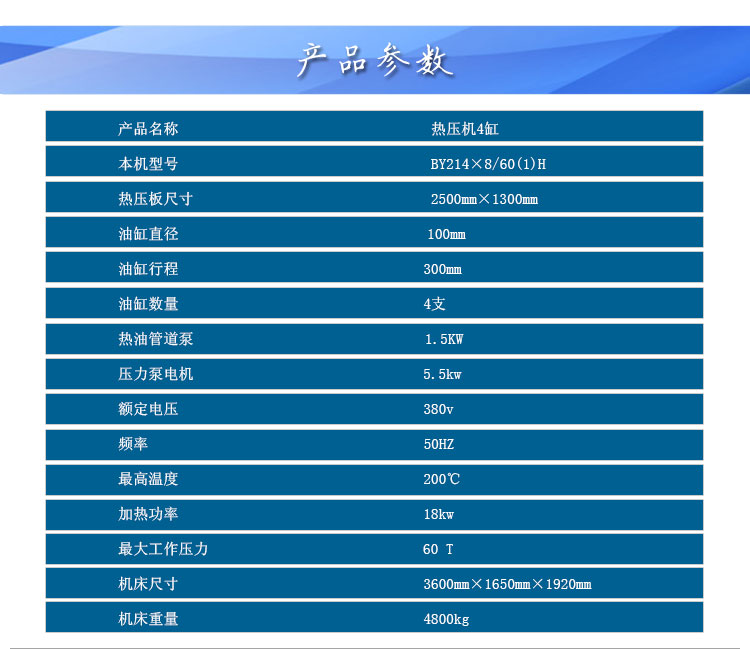This screenshot has height=649, width=750.
Task: Select the 油缸数量 row label
Action: click(148, 304)
